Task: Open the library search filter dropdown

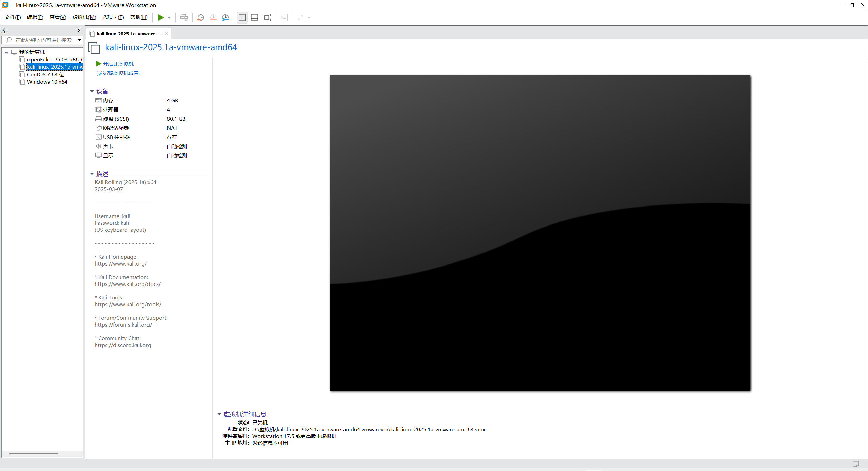Action: [79, 40]
